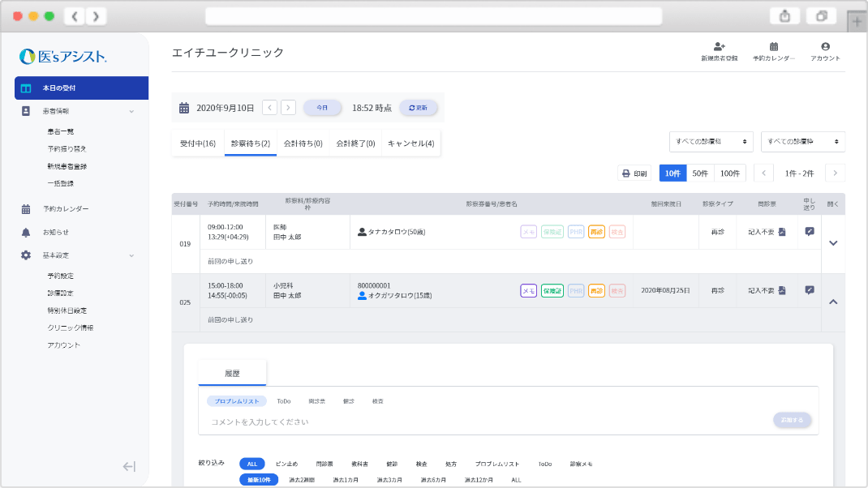Expand row 019 with the down chevron
Viewport: 868px width, 488px height.
[x=832, y=243]
